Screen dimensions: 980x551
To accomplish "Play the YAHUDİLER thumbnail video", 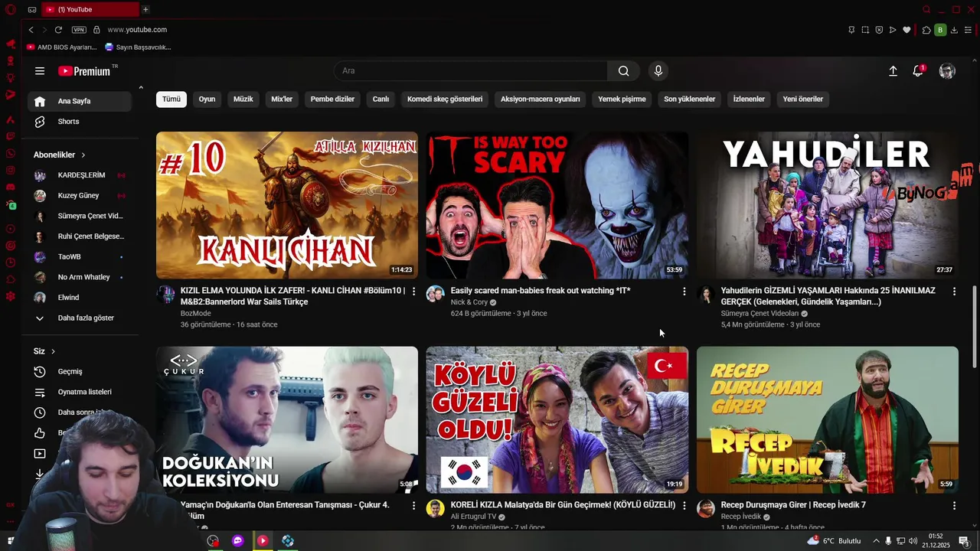I will click(827, 205).
